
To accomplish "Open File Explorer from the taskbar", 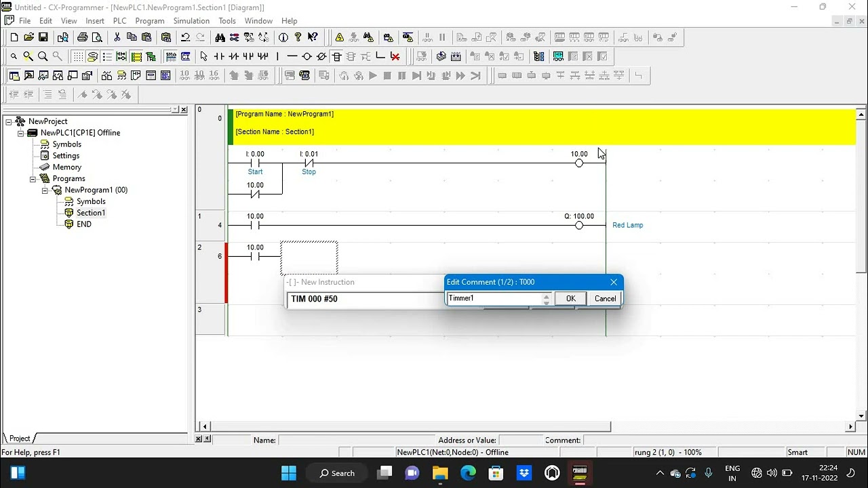I will click(x=440, y=472).
